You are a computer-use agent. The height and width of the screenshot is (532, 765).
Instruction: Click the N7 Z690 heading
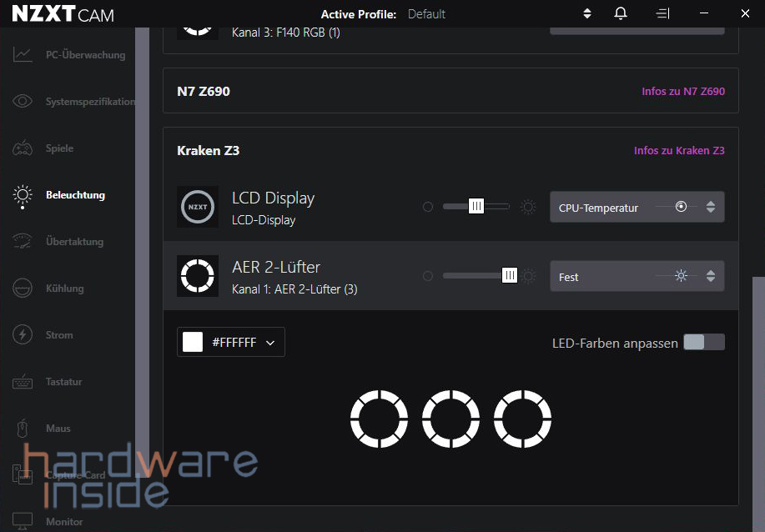pyautogui.click(x=204, y=91)
